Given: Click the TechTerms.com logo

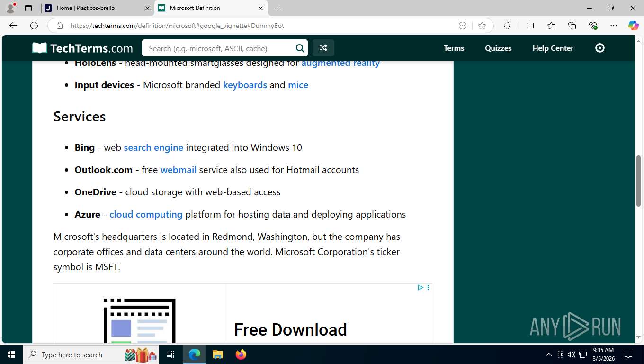Looking at the screenshot, I should [x=82, y=48].
